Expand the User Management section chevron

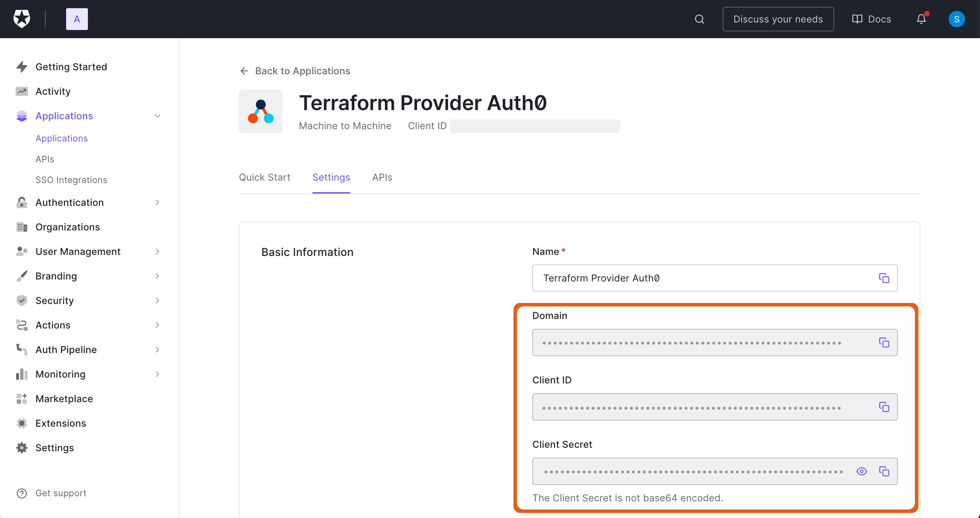click(x=157, y=252)
